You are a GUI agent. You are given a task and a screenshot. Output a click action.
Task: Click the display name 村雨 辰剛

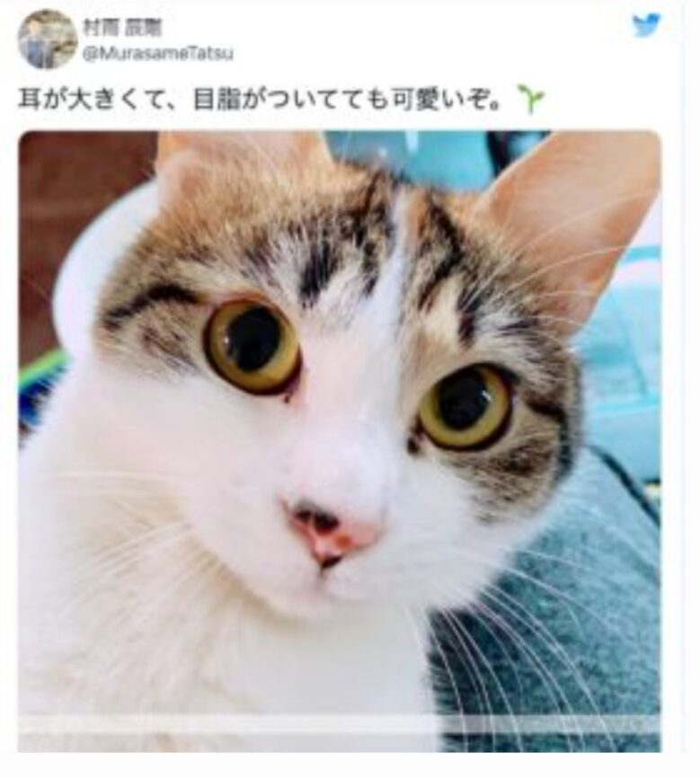point(122,27)
